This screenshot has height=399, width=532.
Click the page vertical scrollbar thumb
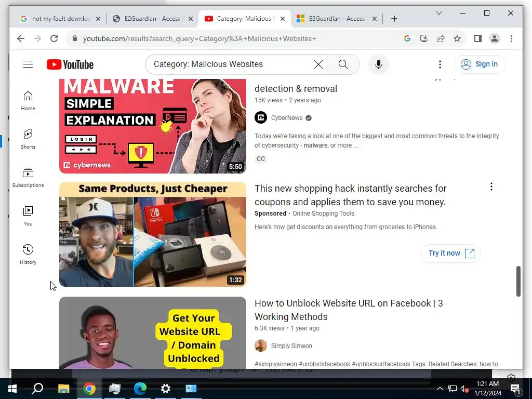pos(518,281)
